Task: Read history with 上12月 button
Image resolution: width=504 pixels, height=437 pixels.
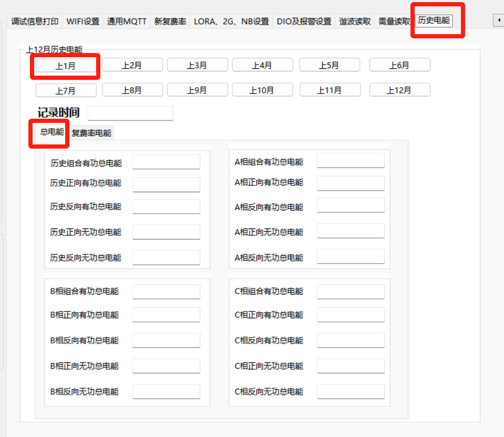Action: [x=399, y=90]
